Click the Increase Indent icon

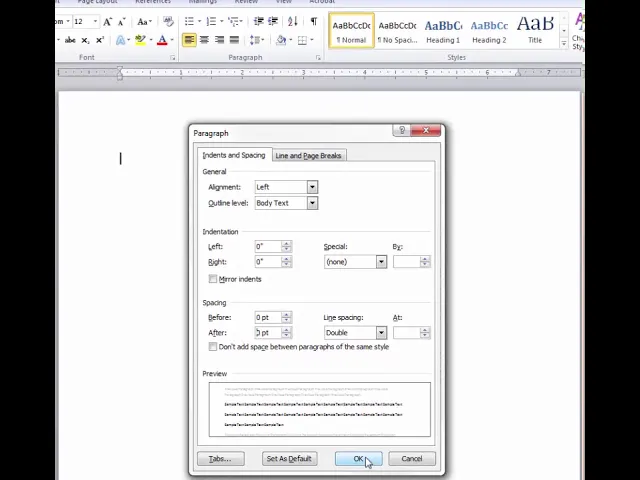273,21
